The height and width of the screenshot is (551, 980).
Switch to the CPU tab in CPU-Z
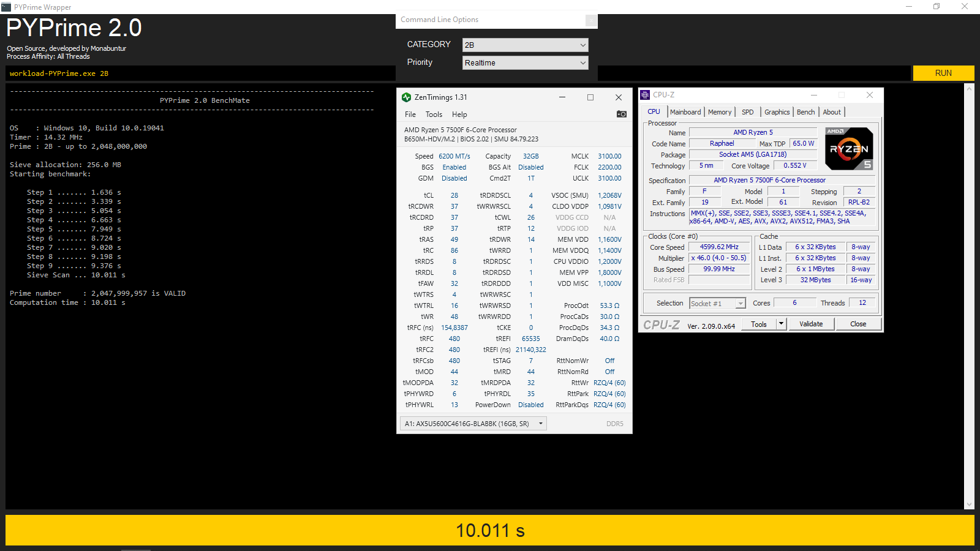coord(654,112)
